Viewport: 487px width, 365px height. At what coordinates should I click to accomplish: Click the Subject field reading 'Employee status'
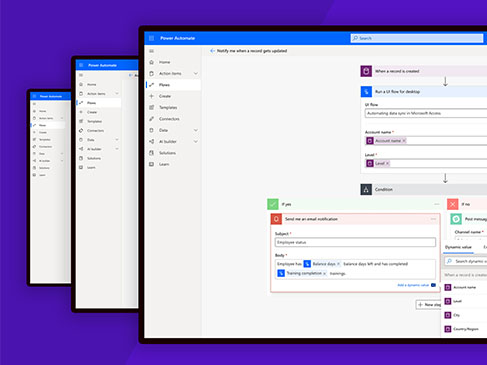click(355, 242)
